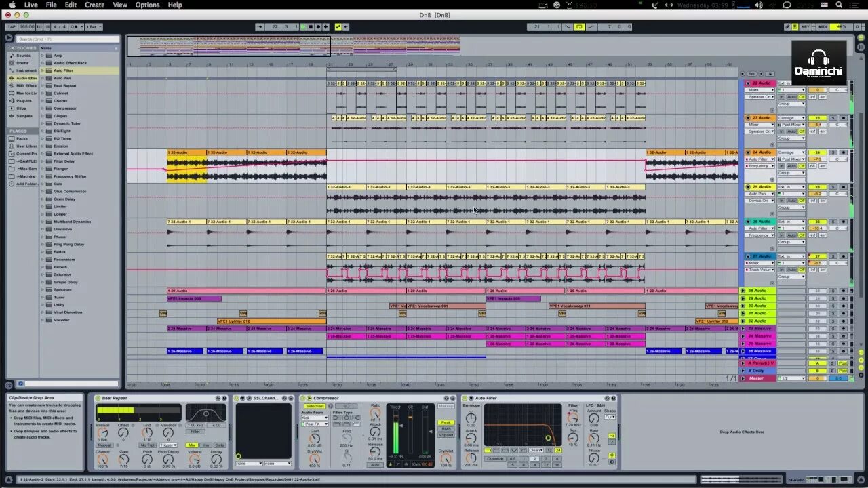Arm track 24 Audio for recording
The image size is (868, 488).
tap(844, 152)
